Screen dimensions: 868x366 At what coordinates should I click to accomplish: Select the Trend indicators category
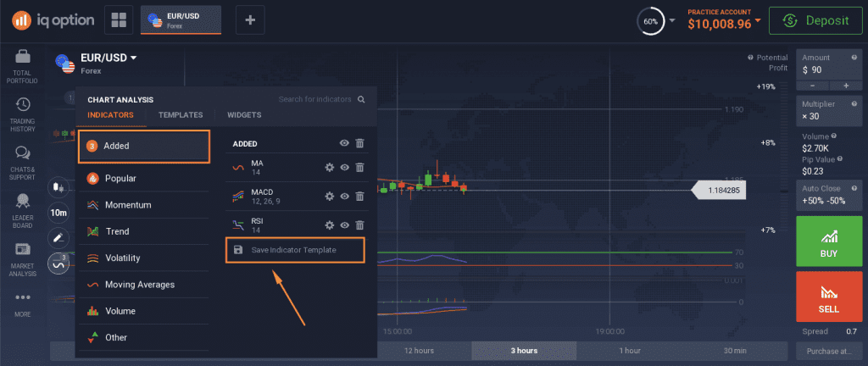point(144,231)
